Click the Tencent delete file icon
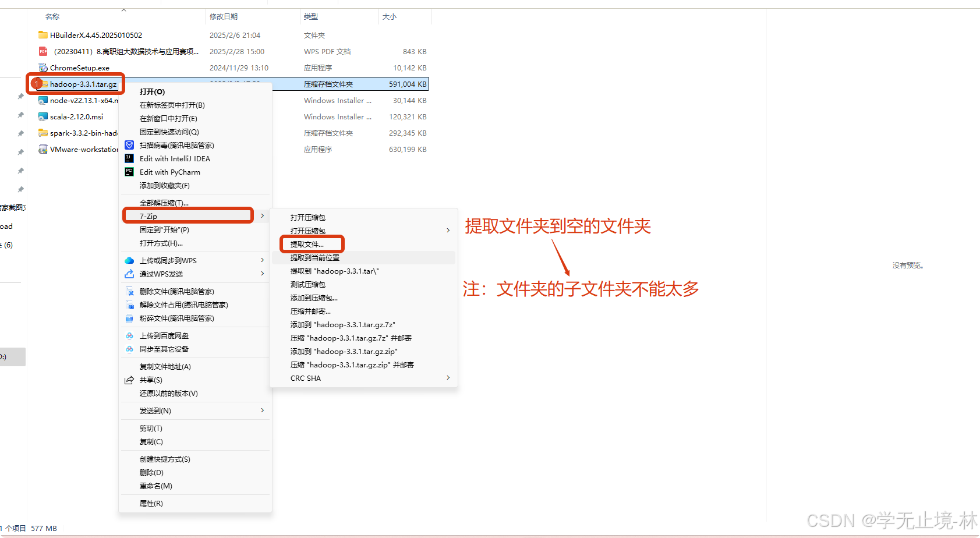 click(129, 291)
